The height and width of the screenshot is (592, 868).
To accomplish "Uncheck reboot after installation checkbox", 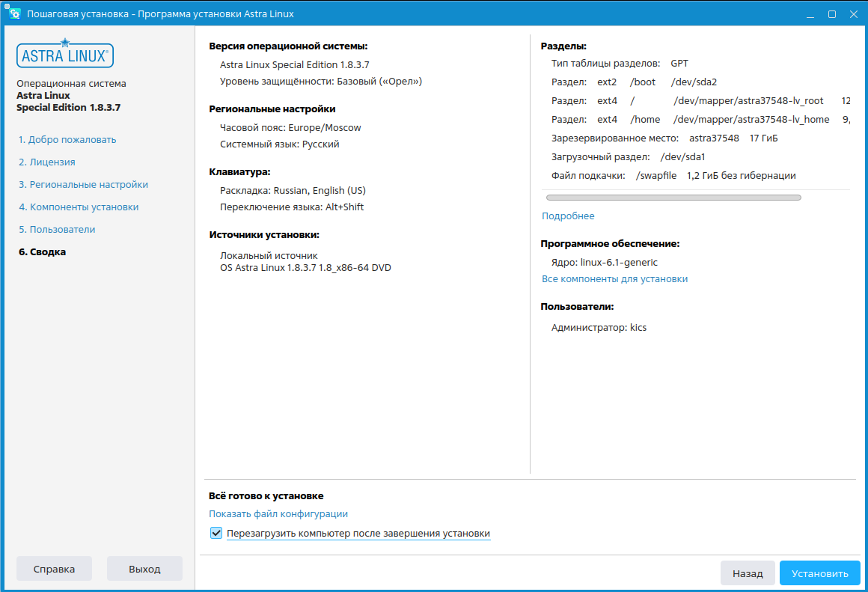I will pyautogui.click(x=216, y=534).
